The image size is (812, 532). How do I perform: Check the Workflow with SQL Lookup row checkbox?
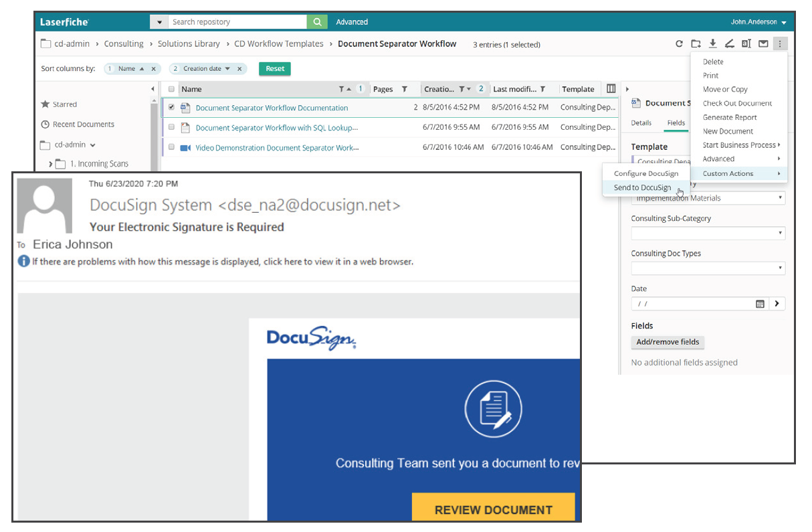171,127
